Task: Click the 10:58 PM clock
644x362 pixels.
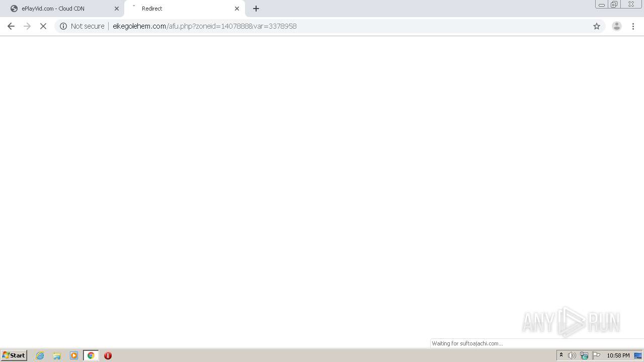Action: [x=618, y=355]
